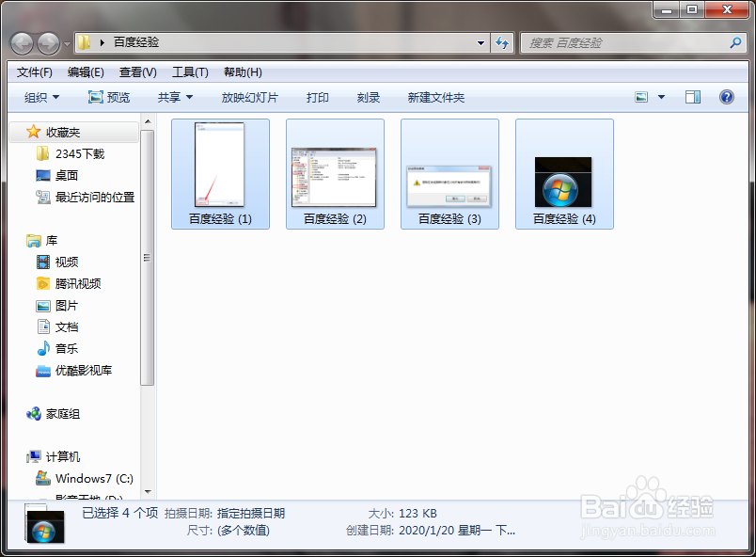Click the film icon beside 视频
The height and width of the screenshot is (557, 756).
(x=43, y=262)
